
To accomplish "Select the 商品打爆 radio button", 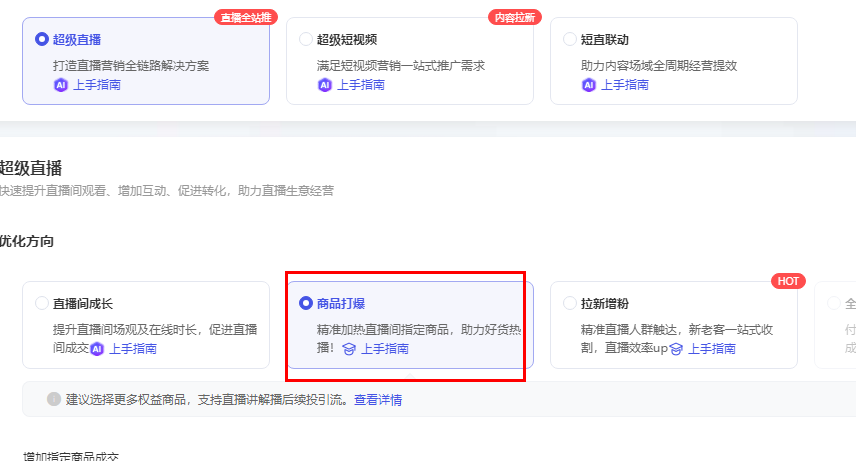I will click(x=306, y=303).
